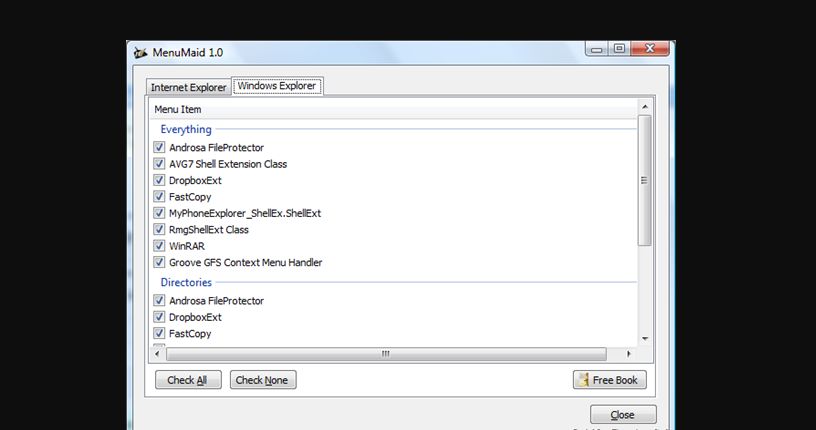Click the horizontal scrollbar thumb
The height and width of the screenshot is (430, 816).
pyautogui.click(x=386, y=354)
